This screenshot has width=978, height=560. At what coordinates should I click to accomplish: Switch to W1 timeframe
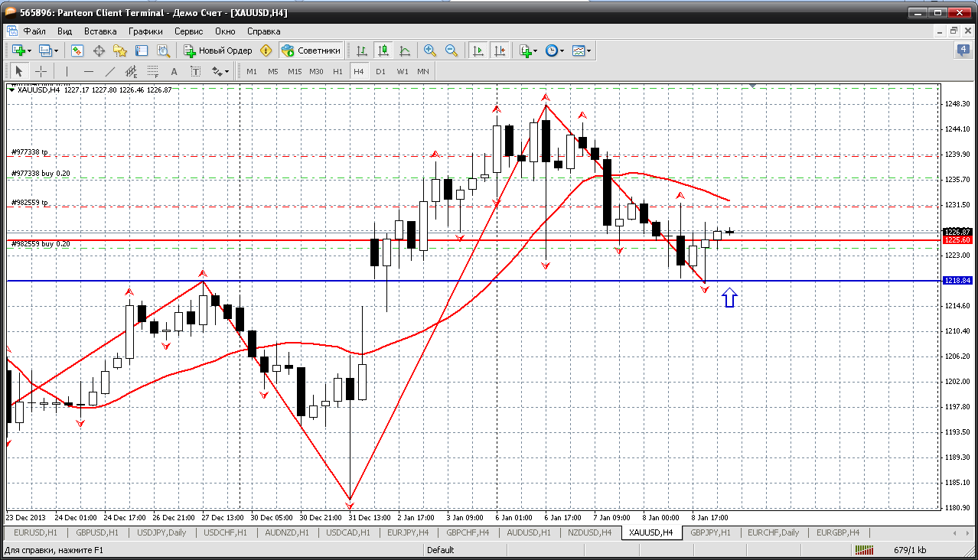click(402, 71)
